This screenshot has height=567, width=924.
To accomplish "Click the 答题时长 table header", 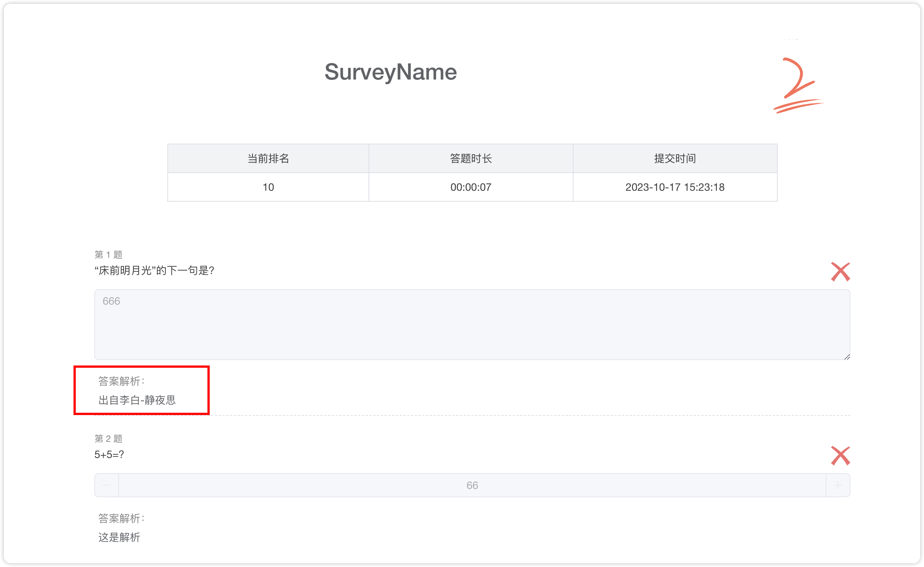I will (x=471, y=158).
